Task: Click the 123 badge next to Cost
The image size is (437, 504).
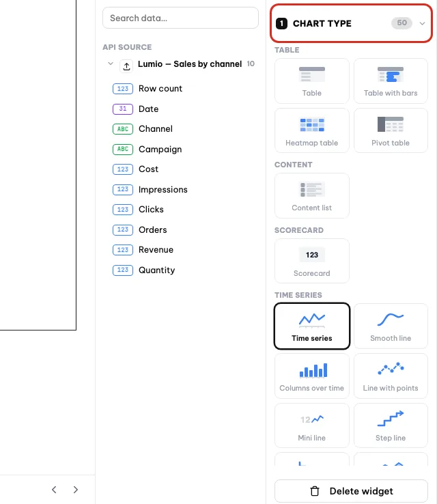Action: pyautogui.click(x=123, y=169)
